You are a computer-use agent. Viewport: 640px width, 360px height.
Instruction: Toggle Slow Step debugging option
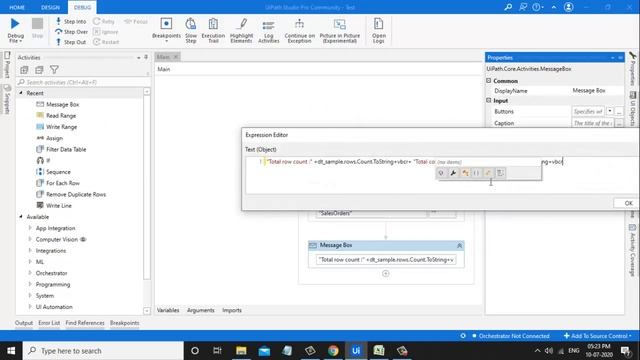(x=191, y=31)
